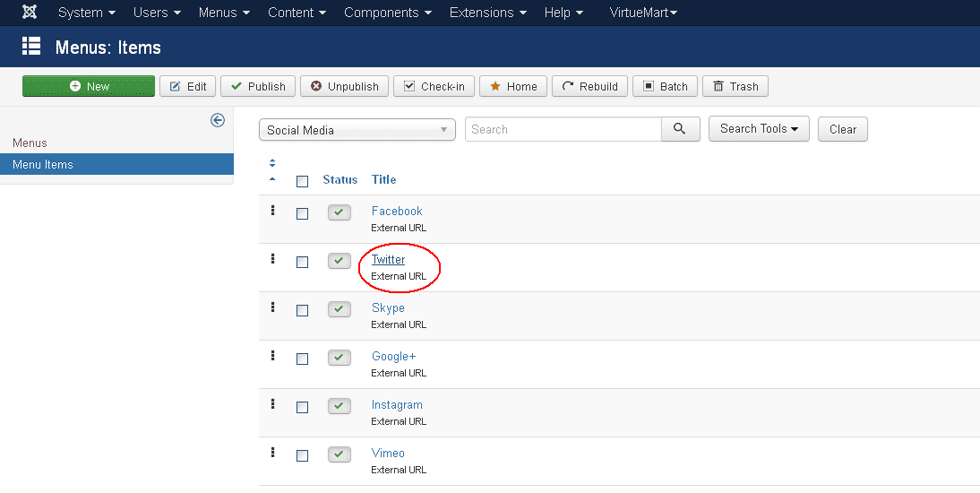Check the Skype row checkbox

pyautogui.click(x=303, y=311)
